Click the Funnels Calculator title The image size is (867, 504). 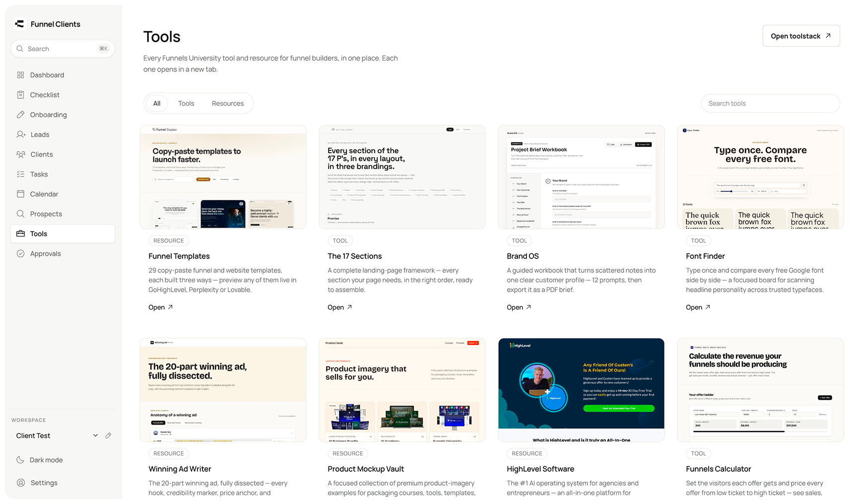click(x=718, y=469)
